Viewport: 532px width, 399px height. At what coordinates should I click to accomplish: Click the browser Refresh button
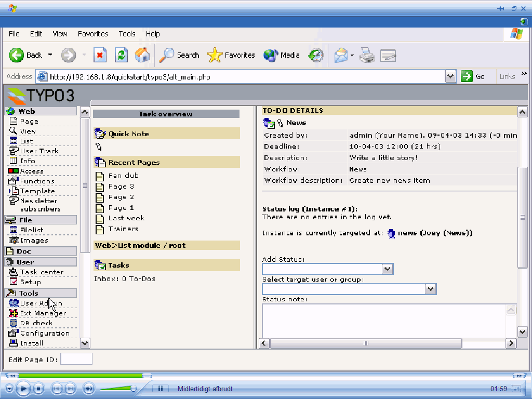(121, 55)
